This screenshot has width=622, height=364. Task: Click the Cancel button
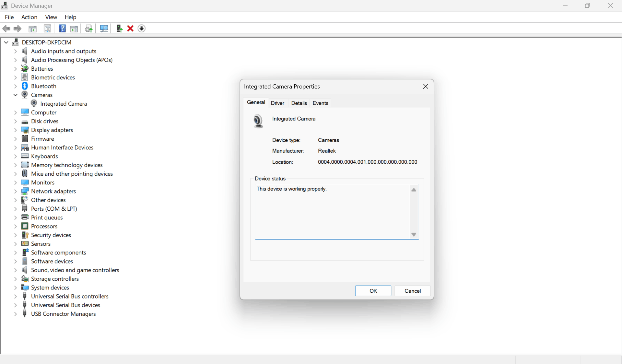click(412, 291)
